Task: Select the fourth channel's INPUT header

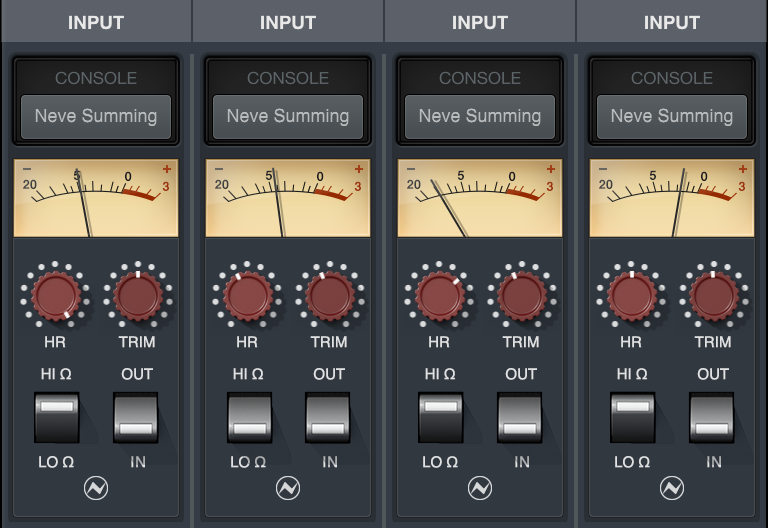Action: (x=672, y=22)
